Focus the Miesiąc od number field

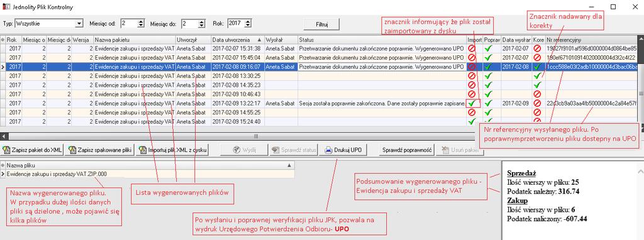point(129,24)
